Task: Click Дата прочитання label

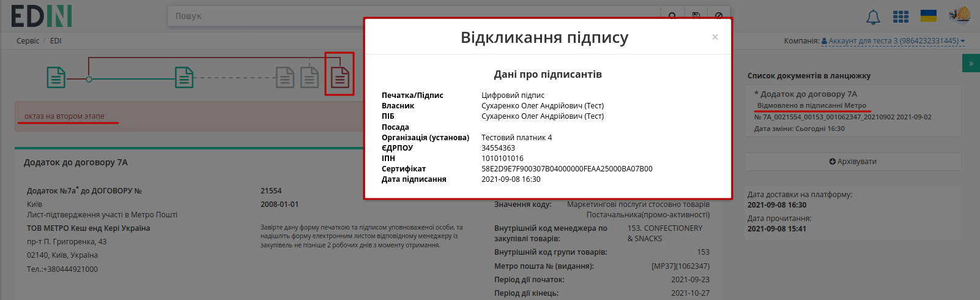Action: 779,219
